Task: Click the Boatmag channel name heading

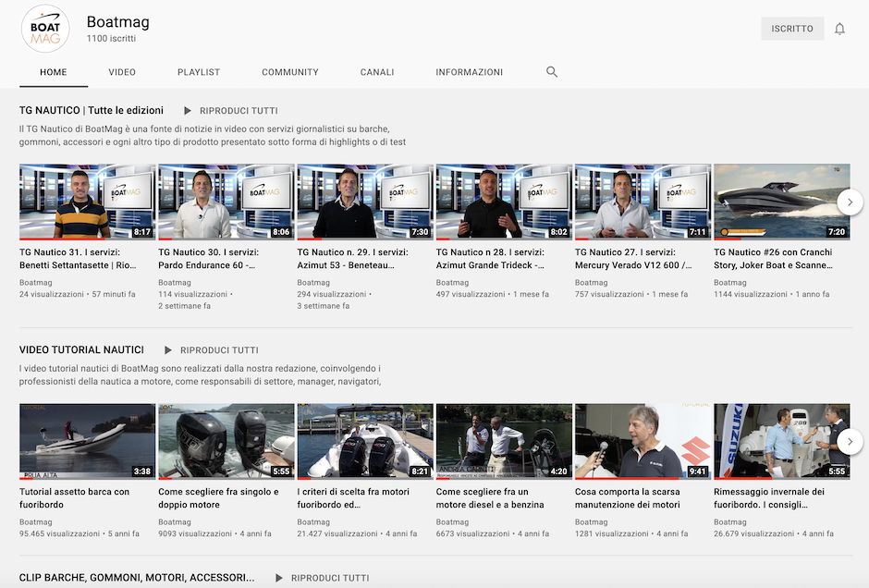Action: point(118,21)
